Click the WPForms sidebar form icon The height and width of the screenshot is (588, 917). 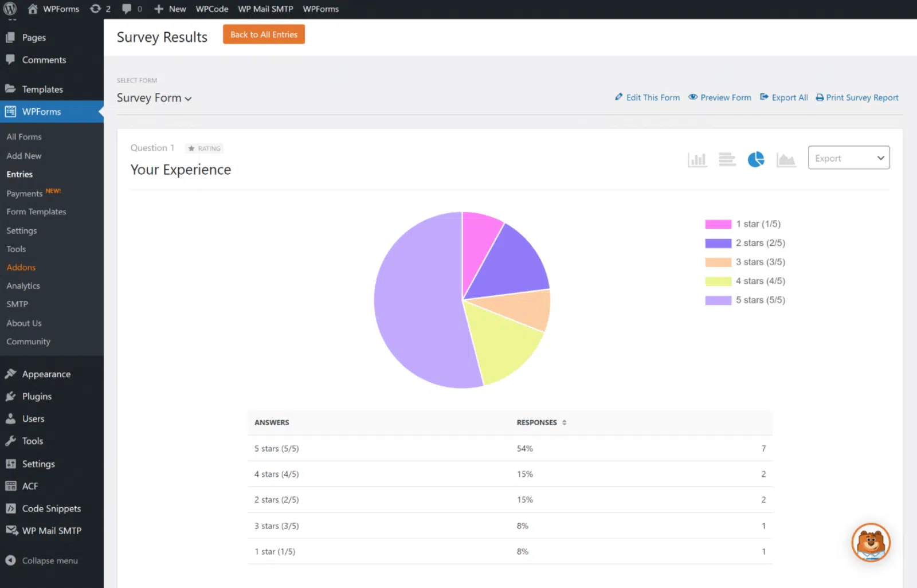(10, 111)
